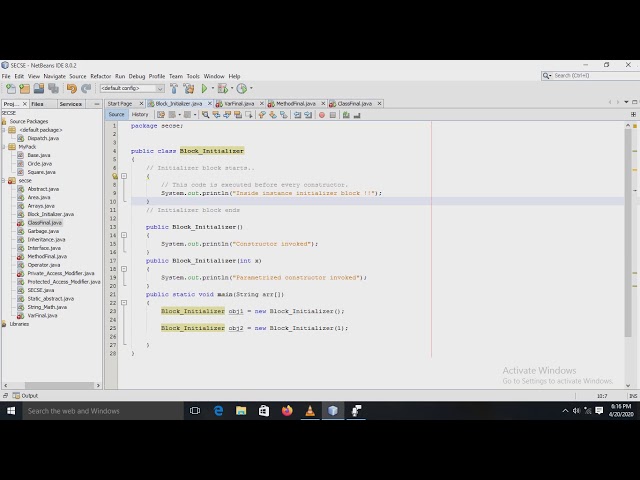Click the Uncomment icon in editor toolbar

tap(357, 115)
